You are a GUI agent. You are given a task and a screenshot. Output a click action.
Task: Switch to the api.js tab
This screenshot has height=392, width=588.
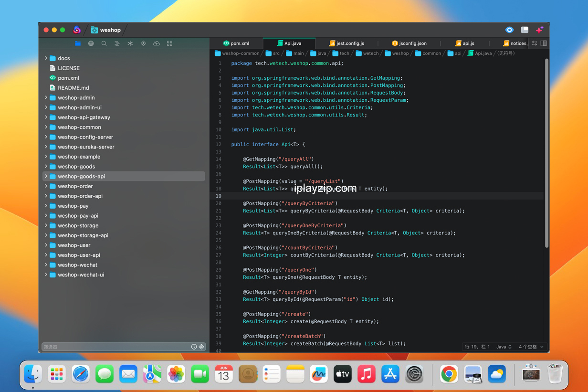[x=465, y=43]
